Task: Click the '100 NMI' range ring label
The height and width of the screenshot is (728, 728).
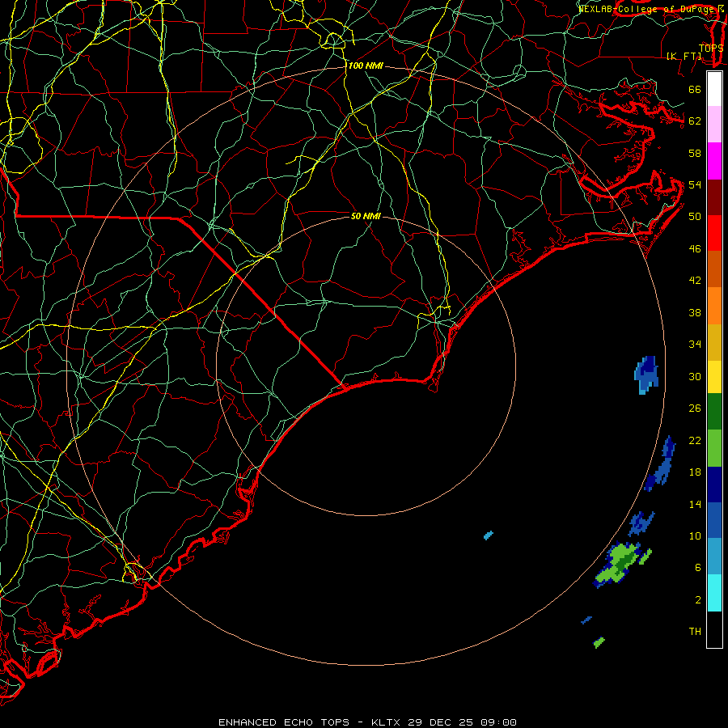Action: tap(366, 66)
